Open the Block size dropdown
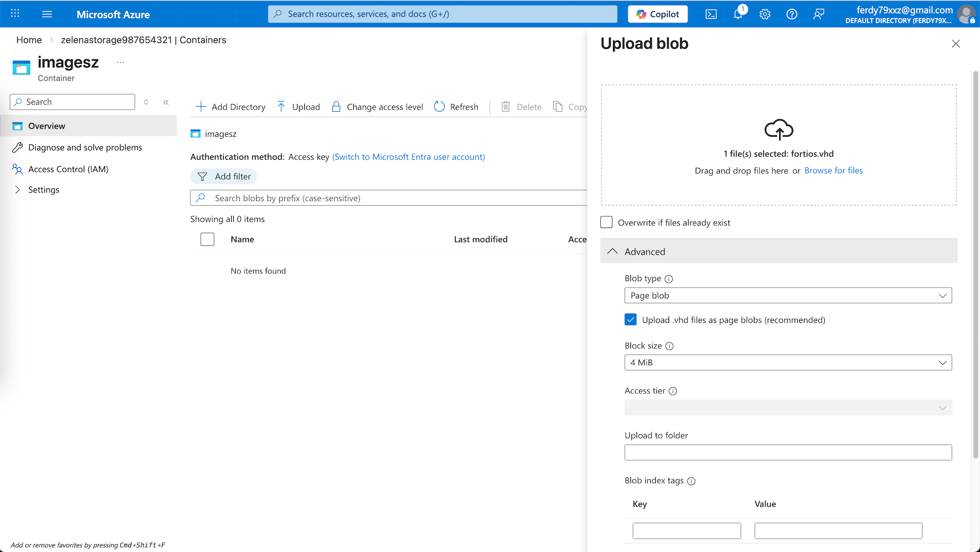The width and height of the screenshot is (980, 552). pos(788,363)
